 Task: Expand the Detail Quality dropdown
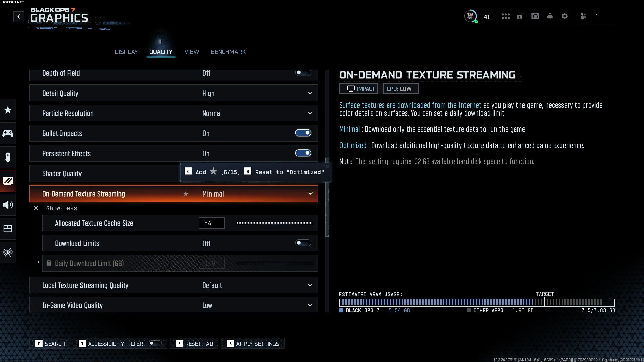click(x=174, y=93)
